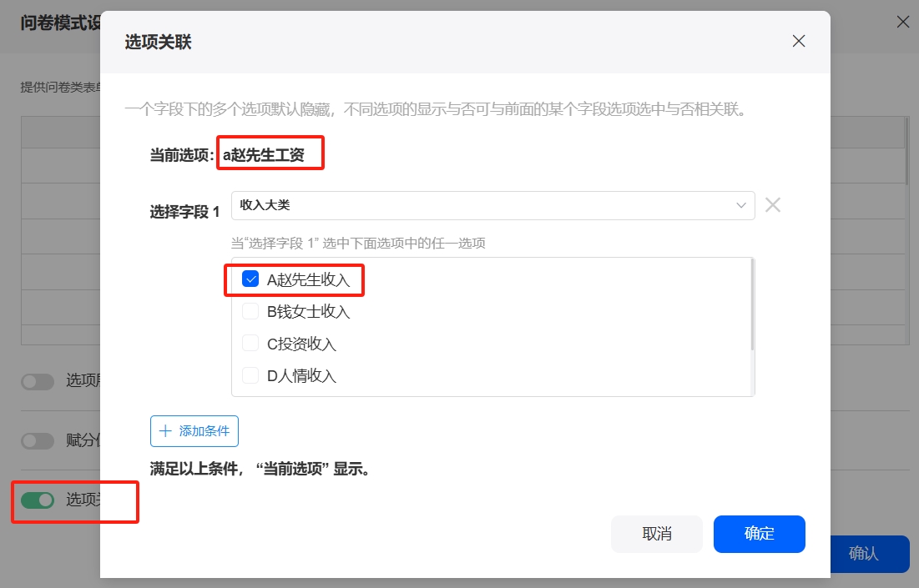
Task: Uncheck the A赵先生收入 checkbox
Action: click(250, 279)
